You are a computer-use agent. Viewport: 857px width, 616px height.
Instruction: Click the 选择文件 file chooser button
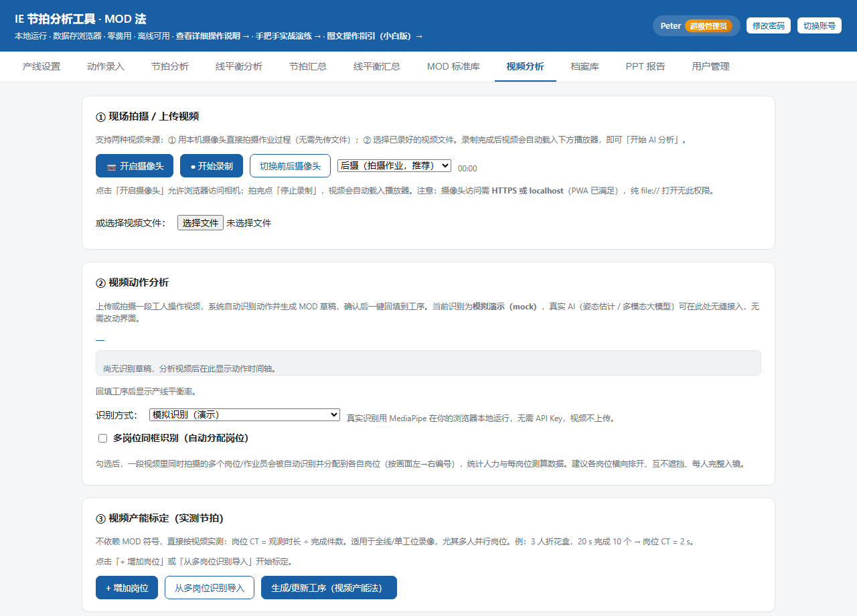click(200, 223)
